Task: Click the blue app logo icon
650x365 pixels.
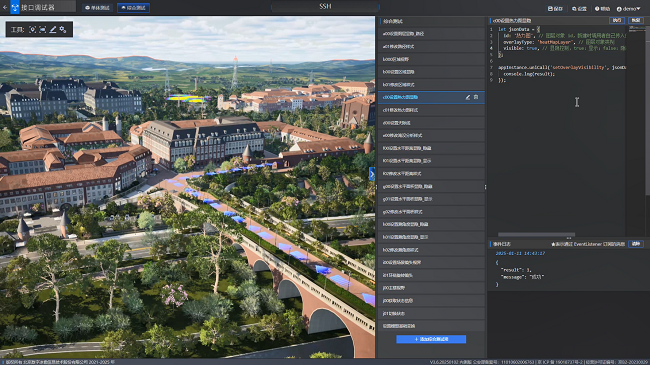Action: [15, 7]
